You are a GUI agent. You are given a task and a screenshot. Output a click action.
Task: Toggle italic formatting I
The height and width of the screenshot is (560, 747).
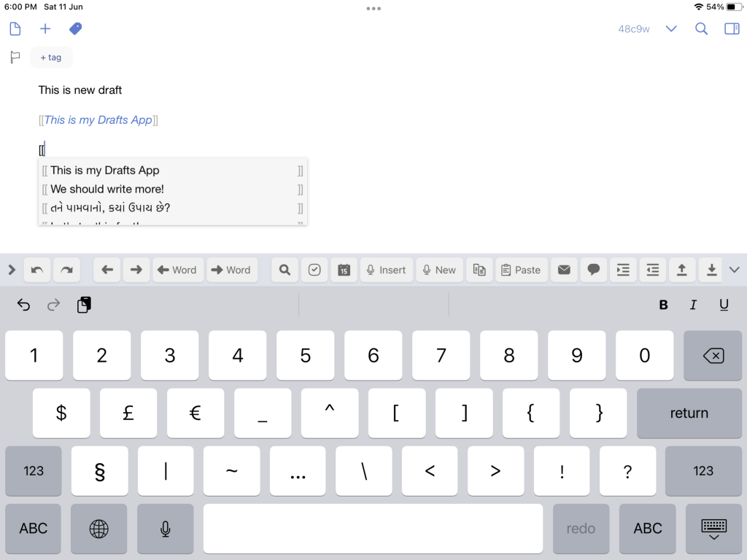[694, 305]
